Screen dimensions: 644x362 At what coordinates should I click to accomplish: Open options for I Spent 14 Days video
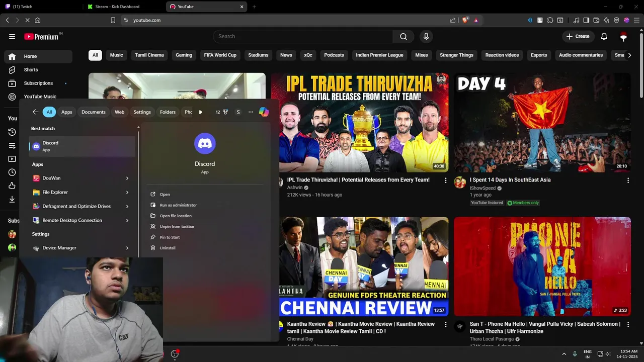(x=628, y=180)
